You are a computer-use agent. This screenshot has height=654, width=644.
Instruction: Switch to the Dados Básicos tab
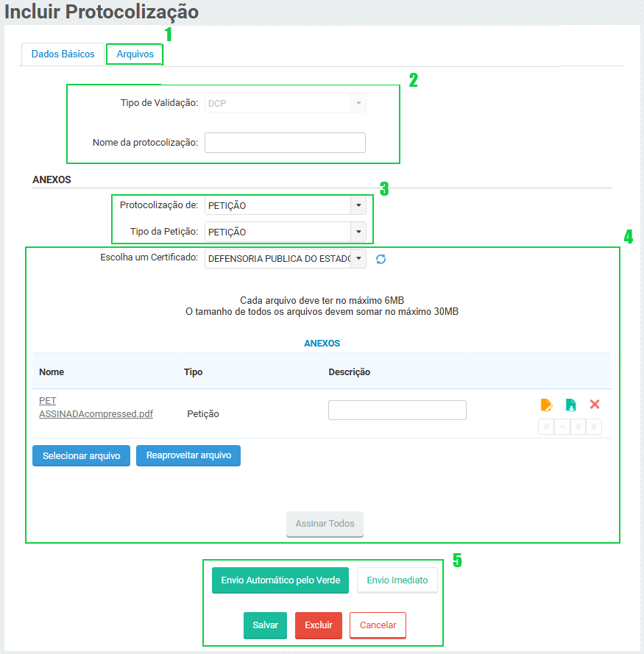(63, 54)
